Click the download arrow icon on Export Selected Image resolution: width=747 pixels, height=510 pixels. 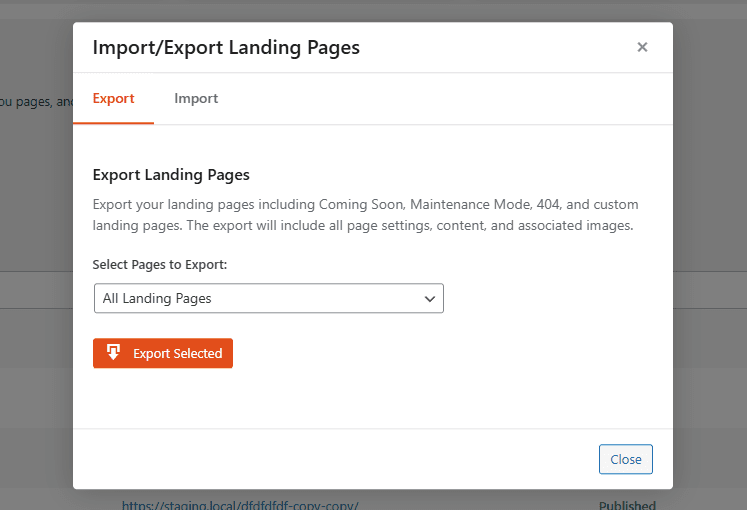[x=113, y=352]
